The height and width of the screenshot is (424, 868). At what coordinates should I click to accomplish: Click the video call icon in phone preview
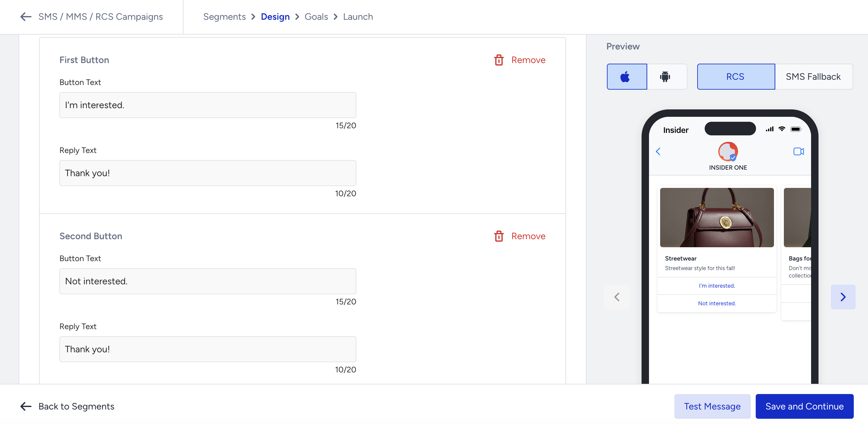798,151
